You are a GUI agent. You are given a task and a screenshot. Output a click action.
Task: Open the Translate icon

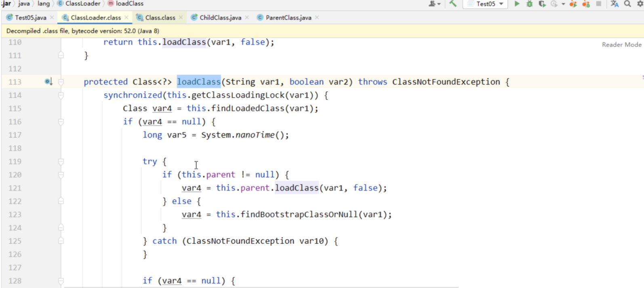[x=615, y=4]
